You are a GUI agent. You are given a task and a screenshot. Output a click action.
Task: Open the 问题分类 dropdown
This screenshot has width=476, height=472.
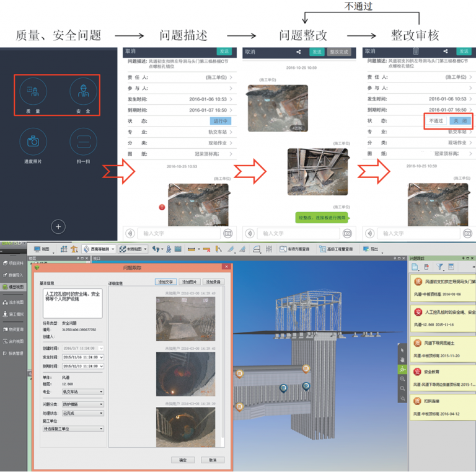click(x=82, y=404)
